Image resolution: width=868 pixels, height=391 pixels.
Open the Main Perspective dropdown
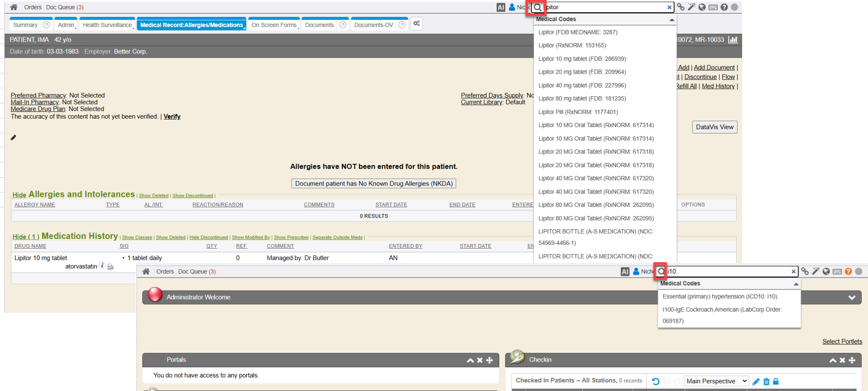coord(716,381)
